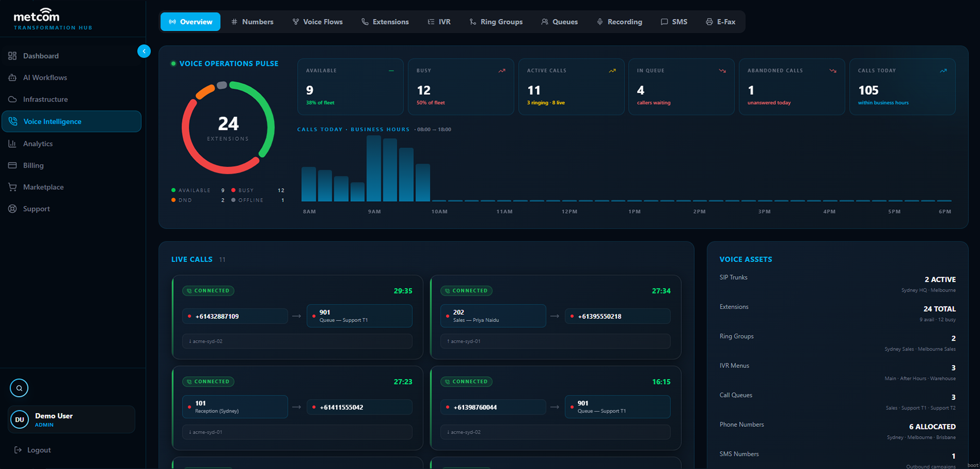Open the Ring Groups tab
The image size is (980, 469).
click(496, 22)
